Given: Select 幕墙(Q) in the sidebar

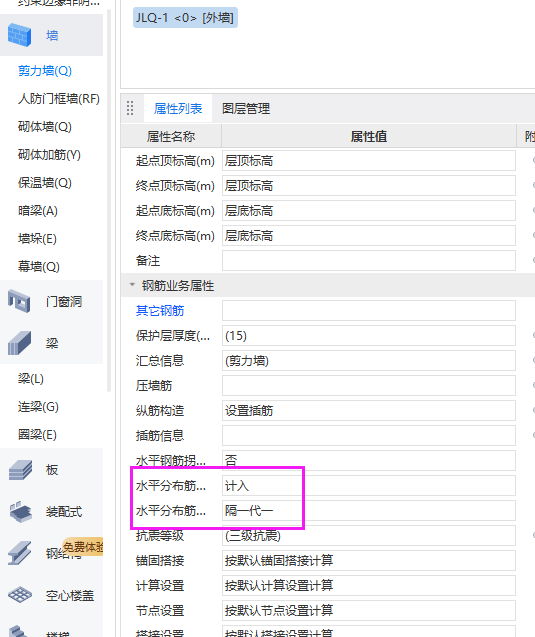Looking at the screenshot, I should [39, 267].
